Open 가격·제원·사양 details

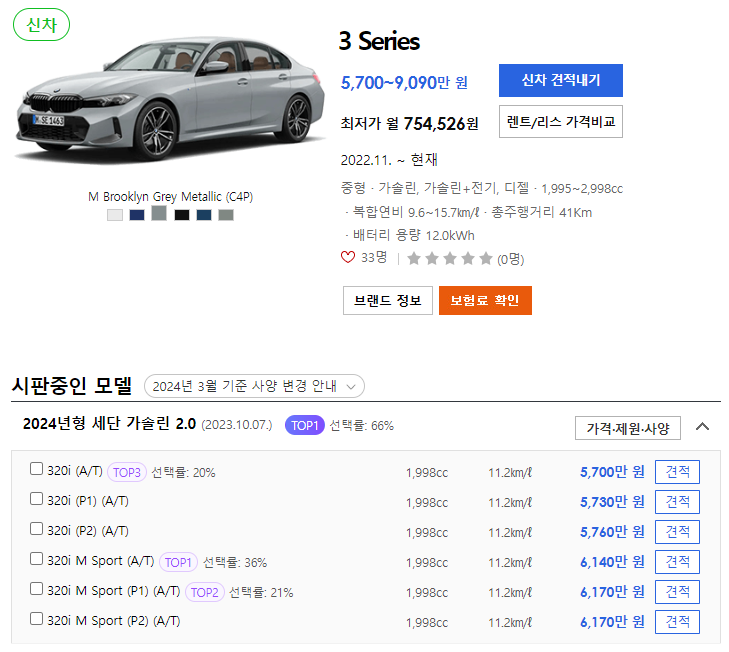coord(628,428)
